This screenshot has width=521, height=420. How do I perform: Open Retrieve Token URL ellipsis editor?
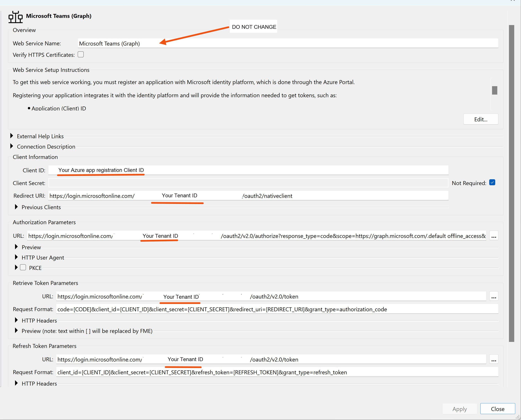tap(494, 296)
